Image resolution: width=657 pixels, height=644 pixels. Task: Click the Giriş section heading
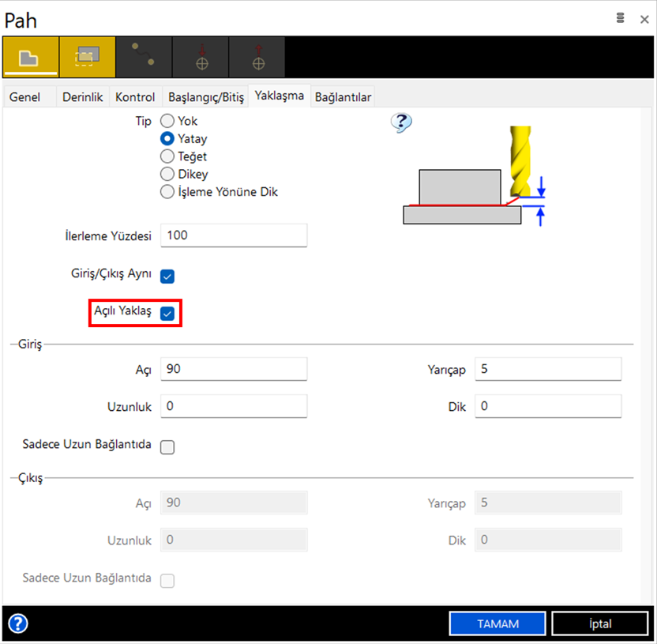click(x=30, y=345)
